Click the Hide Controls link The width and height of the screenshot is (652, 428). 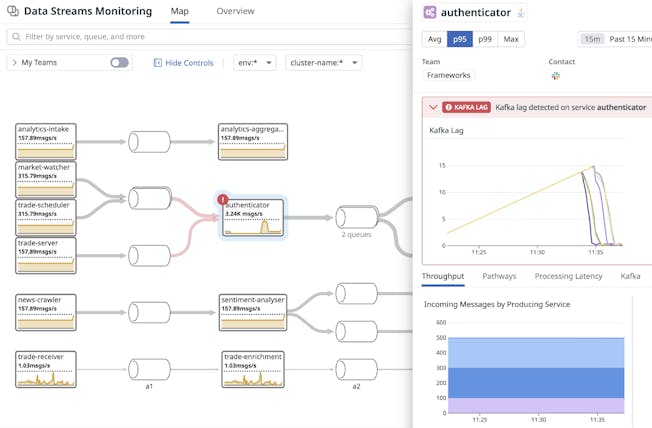[x=184, y=63]
